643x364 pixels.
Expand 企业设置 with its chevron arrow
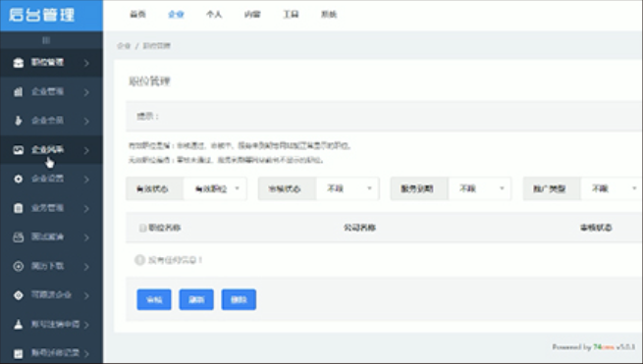pos(86,180)
